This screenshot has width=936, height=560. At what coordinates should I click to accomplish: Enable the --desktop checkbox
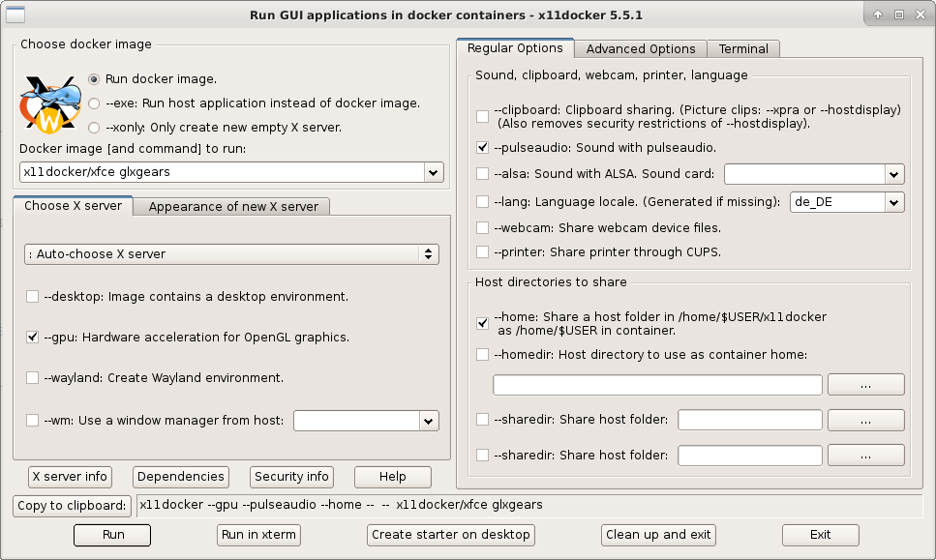click(x=33, y=296)
